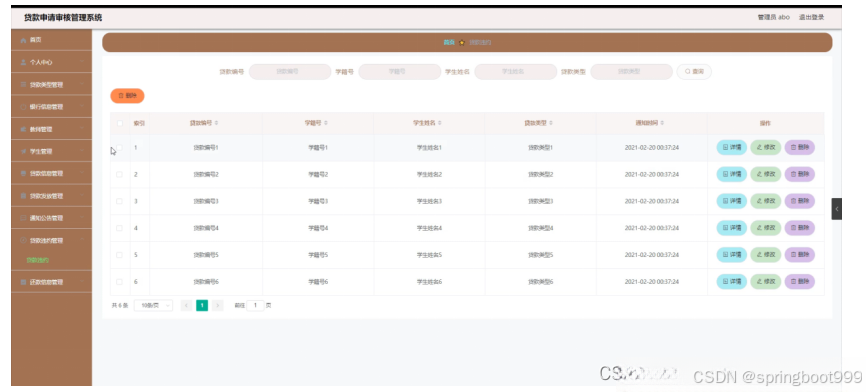Image resolution: width=866 pixels, height=392 pixels.
Task: Sort table by 学生姓名 column arrows
Action: click(x=440, y=123)
